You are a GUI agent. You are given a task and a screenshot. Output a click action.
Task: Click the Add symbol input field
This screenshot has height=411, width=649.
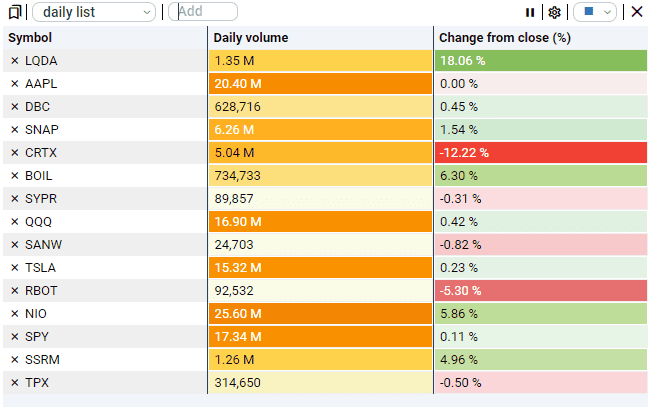pos(204,12)
